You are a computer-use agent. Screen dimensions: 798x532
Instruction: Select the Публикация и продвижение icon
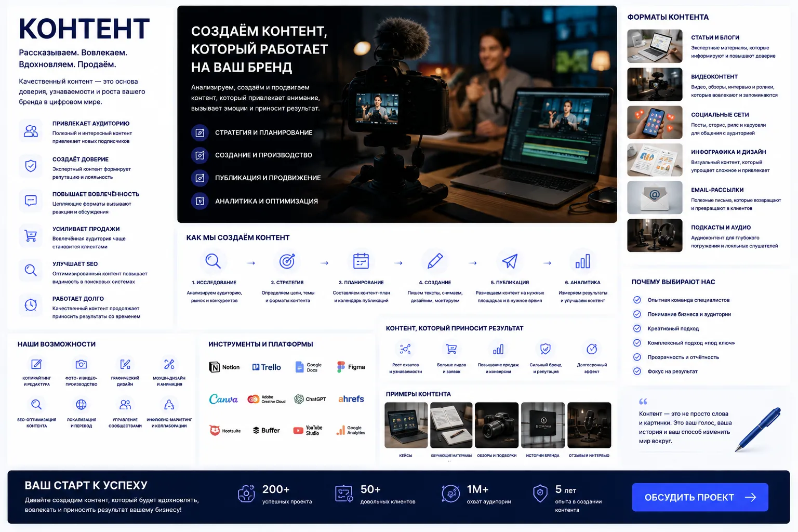coord(200,178)
